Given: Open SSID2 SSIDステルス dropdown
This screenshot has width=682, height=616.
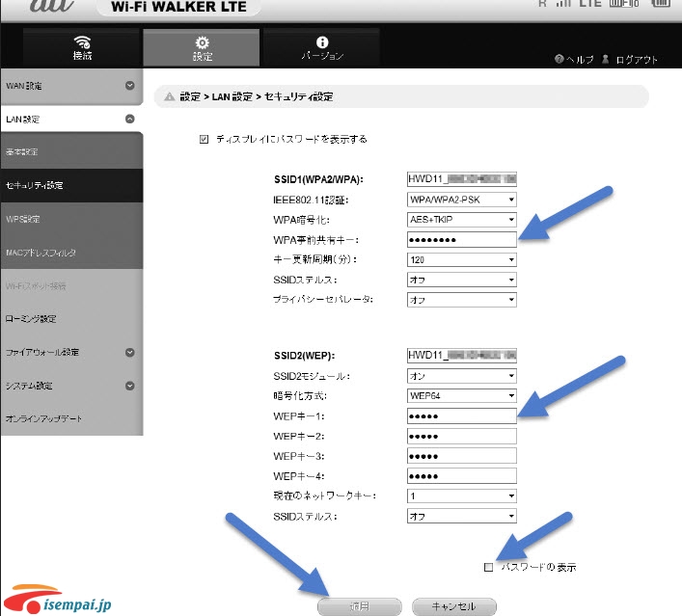Looking at the screenshot, I should pos(461,516).
